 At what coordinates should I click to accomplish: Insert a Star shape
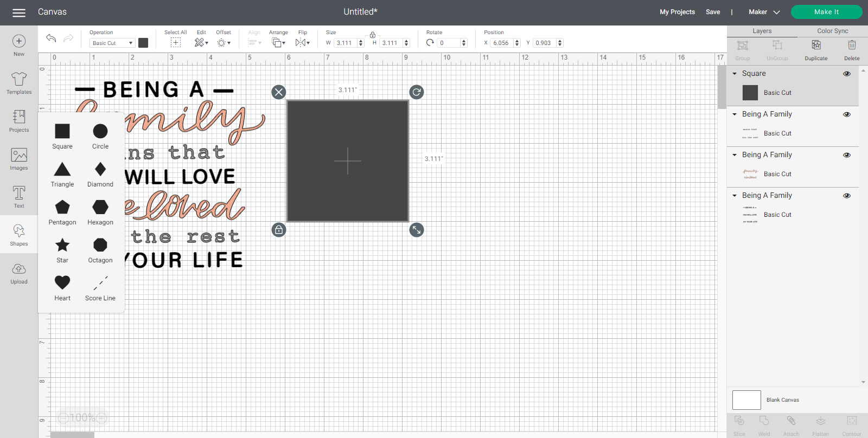(62, 250)
